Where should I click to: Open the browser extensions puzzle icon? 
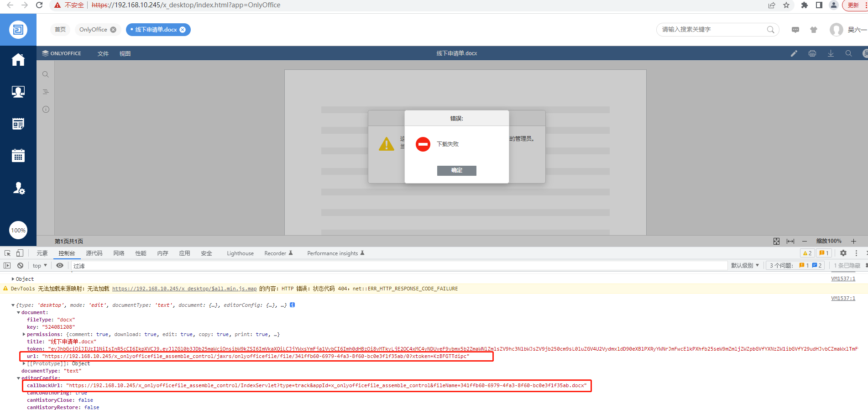click(805, 5)
